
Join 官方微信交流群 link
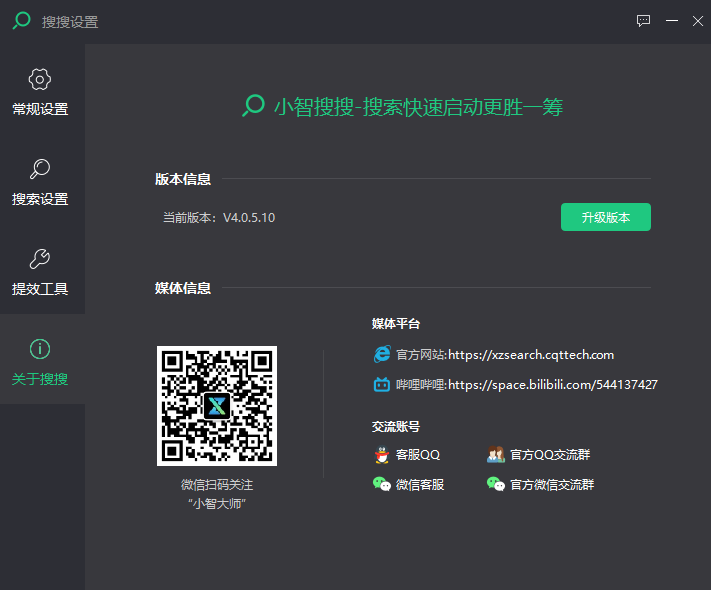552,485
